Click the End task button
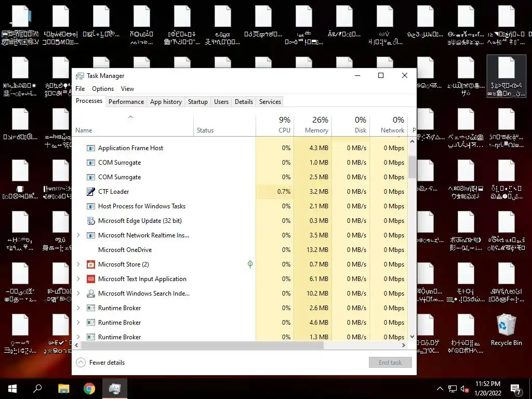This screenshot has width=532, height=399. click(x=390, y=362)
